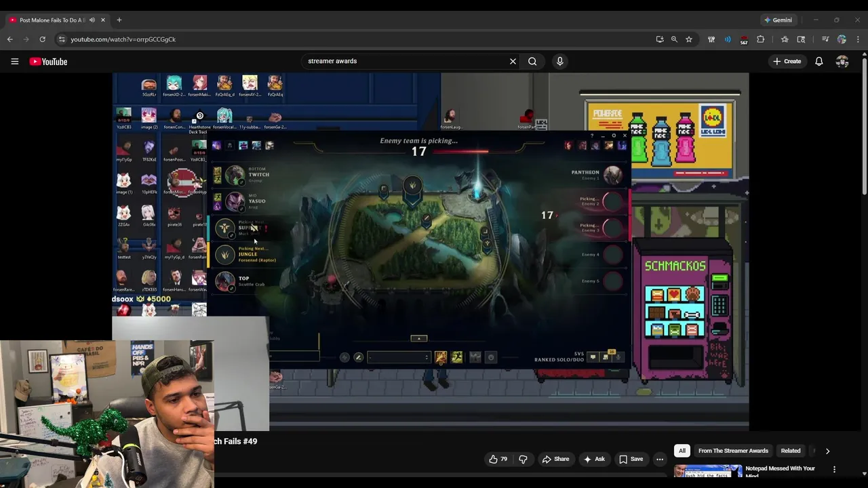Image resolution: width=868 pixels, height=488 pixels.
Task: Mute the tab via speaker icon
Action: click(x=92, y=20)
